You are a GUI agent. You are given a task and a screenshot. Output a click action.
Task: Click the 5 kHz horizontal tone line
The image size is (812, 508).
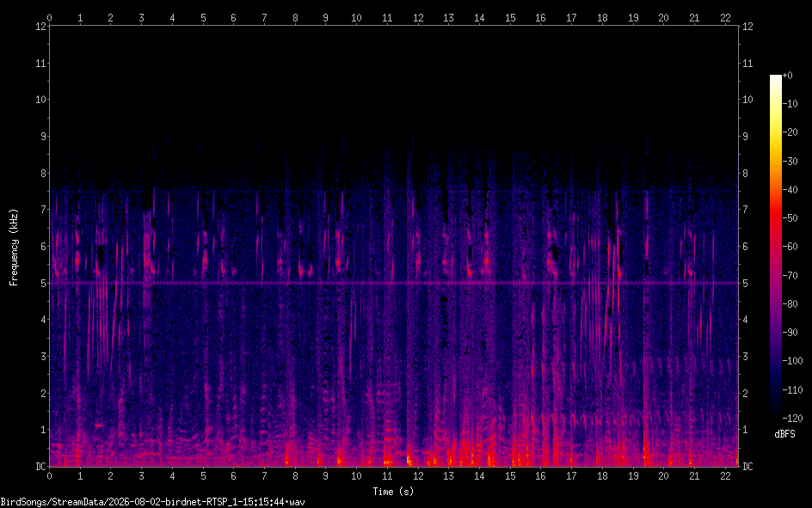[394, 283]
